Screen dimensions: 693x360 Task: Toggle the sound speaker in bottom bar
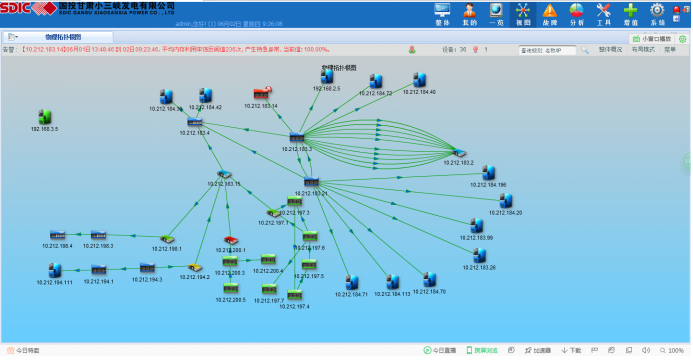coord(646,350)
